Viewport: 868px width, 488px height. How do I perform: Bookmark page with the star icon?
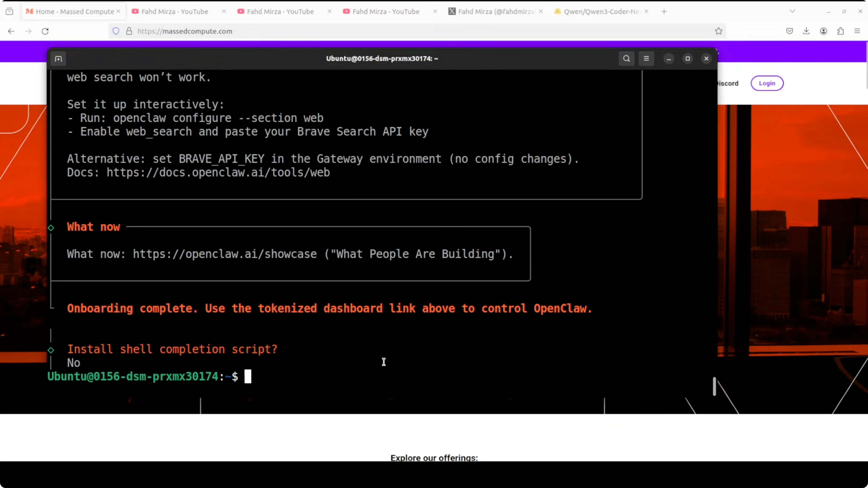[718, 31]
